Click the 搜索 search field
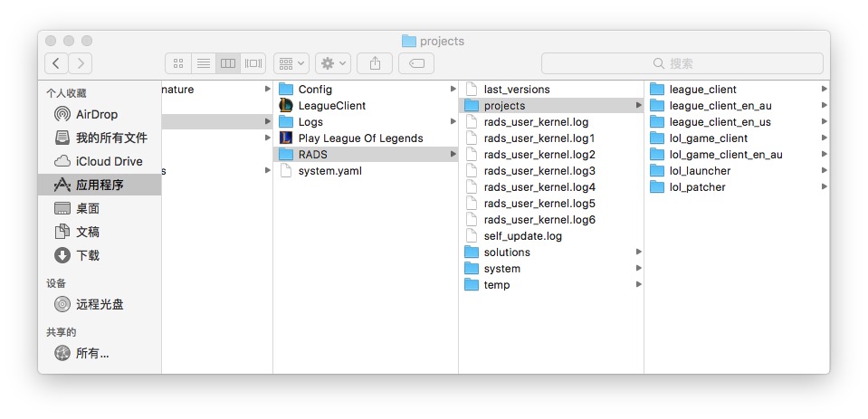The width and height of the screenshot is (868, 419). (682, 63)
